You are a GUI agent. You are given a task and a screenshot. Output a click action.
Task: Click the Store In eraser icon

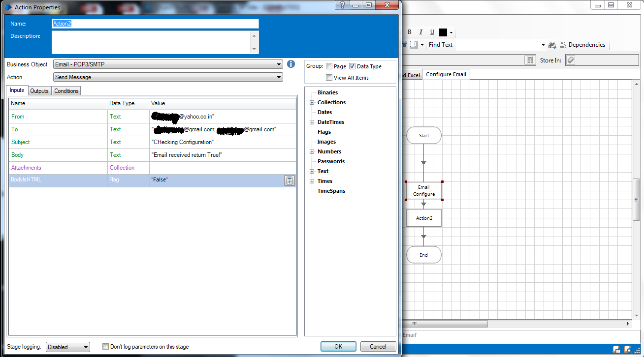pyautogui.click(x=570, y=59)
